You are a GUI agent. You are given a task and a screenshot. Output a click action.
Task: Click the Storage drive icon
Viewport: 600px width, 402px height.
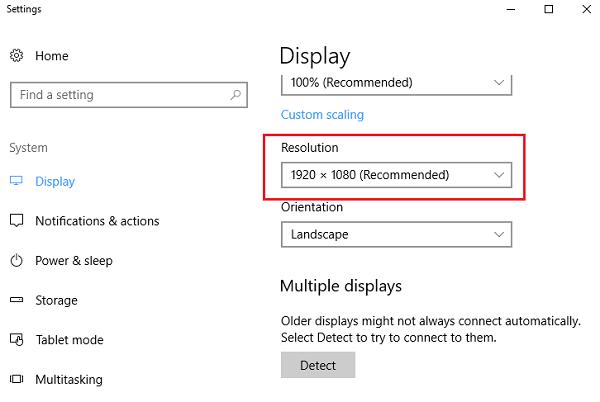click(16, 300)
